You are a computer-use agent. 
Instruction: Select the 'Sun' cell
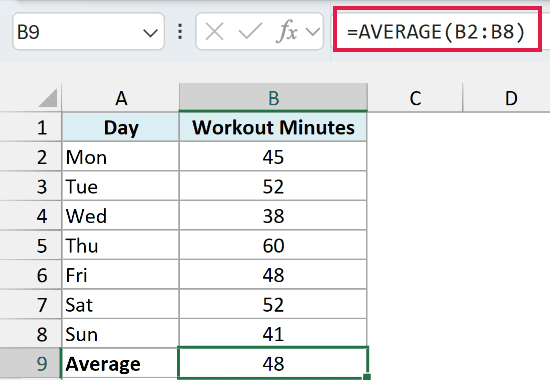pyautogui.click(x=121, y=334)
